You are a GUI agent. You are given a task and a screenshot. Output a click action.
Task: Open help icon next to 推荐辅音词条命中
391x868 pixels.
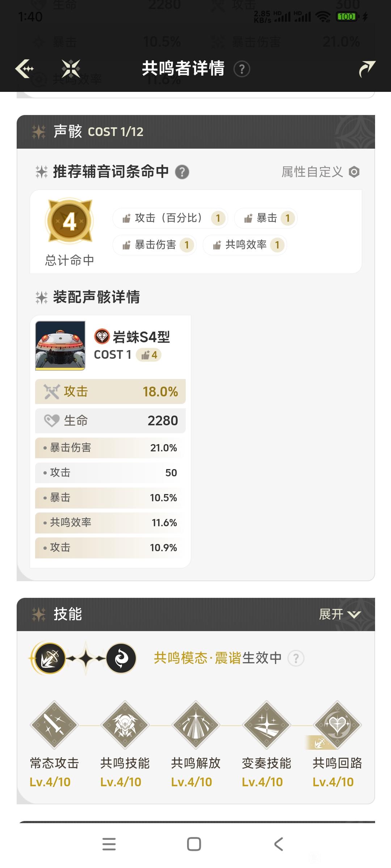coord(182,172)
